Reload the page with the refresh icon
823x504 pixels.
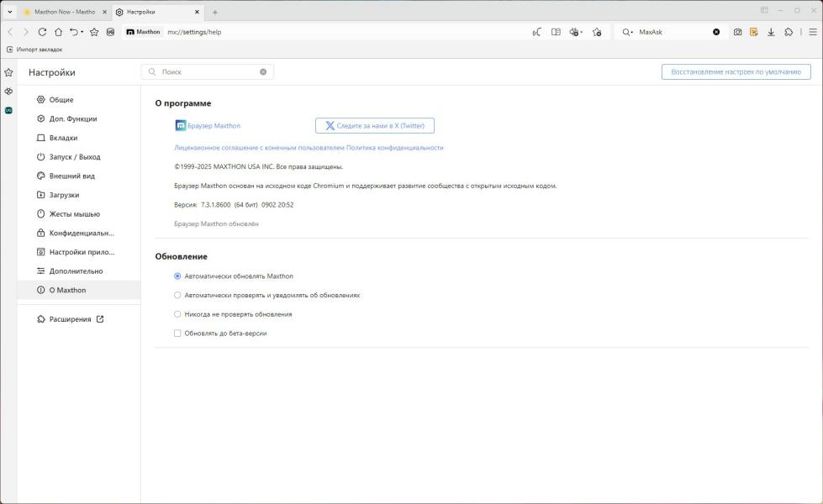point(42,32)
